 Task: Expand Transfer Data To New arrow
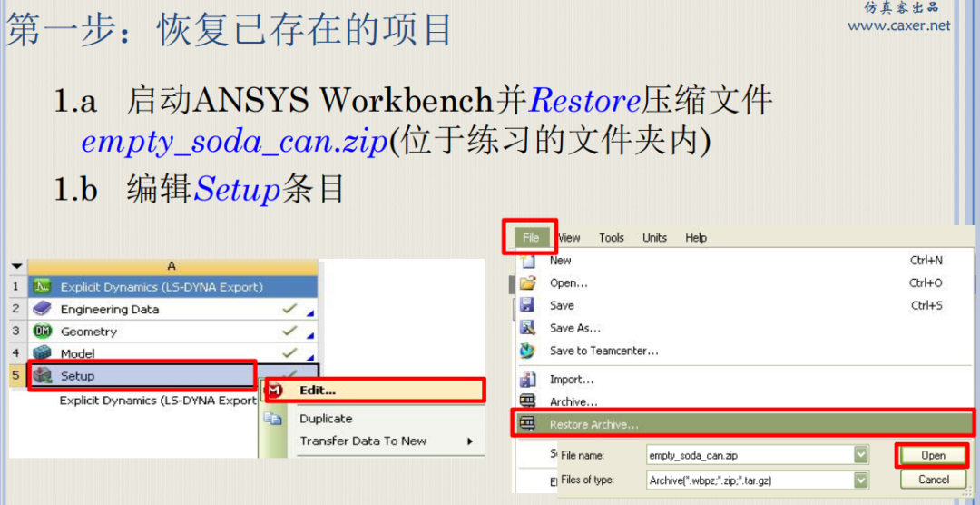(470, 441)
